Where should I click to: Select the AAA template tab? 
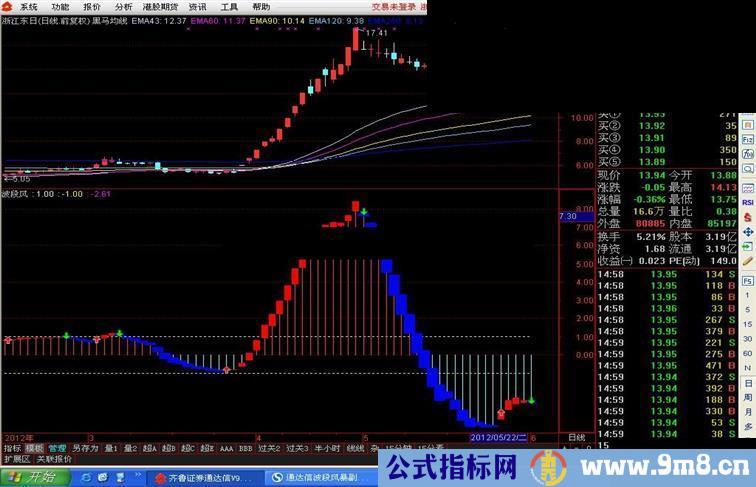[227, 448]
